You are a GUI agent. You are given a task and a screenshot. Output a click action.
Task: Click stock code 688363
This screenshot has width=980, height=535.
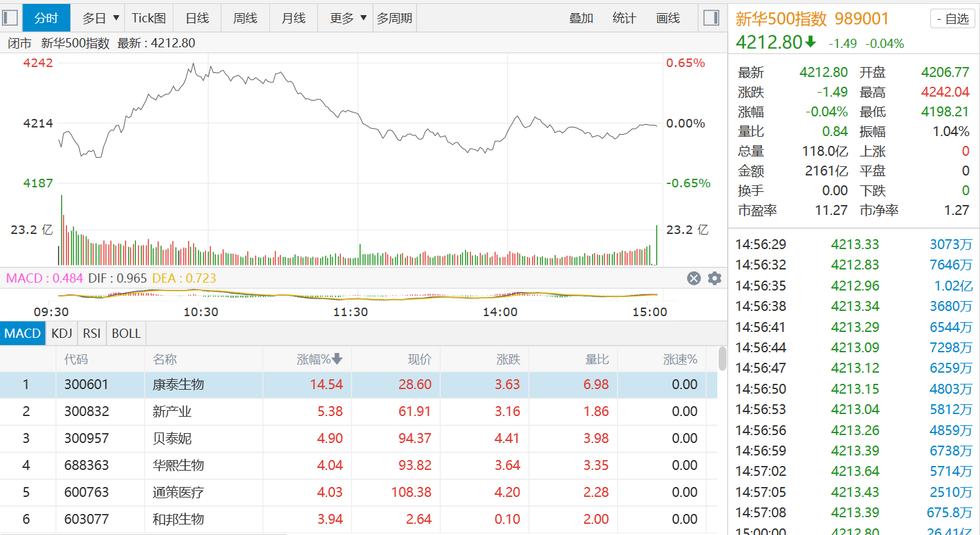[x=86, y=465]
